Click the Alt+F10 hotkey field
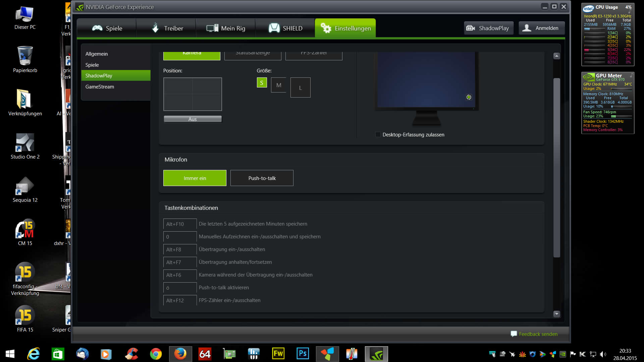Image resolution: width=644 pixels, height=362 pixels. (x=180, y=224)
